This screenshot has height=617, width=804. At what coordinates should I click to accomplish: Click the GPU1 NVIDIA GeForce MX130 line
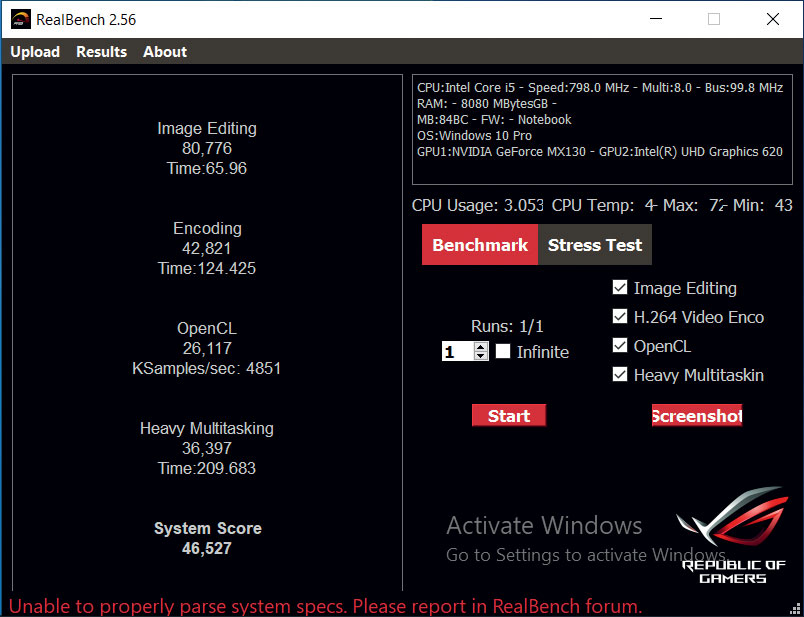tap(600, 152)
